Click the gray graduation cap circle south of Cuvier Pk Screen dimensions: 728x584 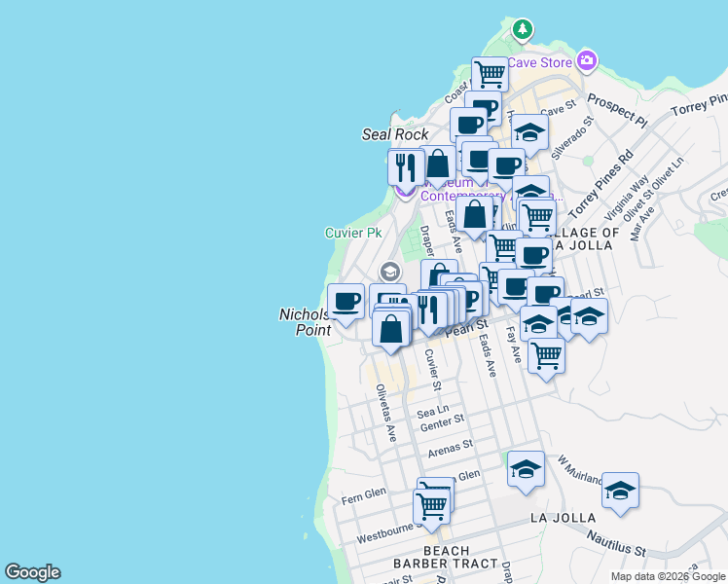[390, 272]
